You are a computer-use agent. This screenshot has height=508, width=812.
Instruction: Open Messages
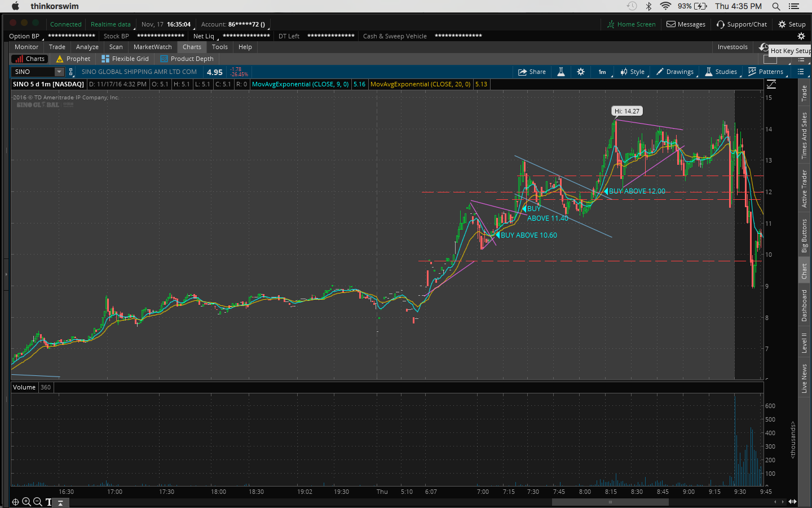tap(686, 24)
